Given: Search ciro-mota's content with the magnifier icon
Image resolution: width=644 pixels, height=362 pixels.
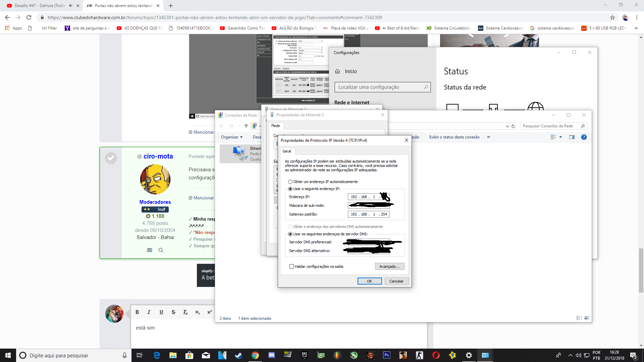Looking at the screenshot, I should coord(161,250).
